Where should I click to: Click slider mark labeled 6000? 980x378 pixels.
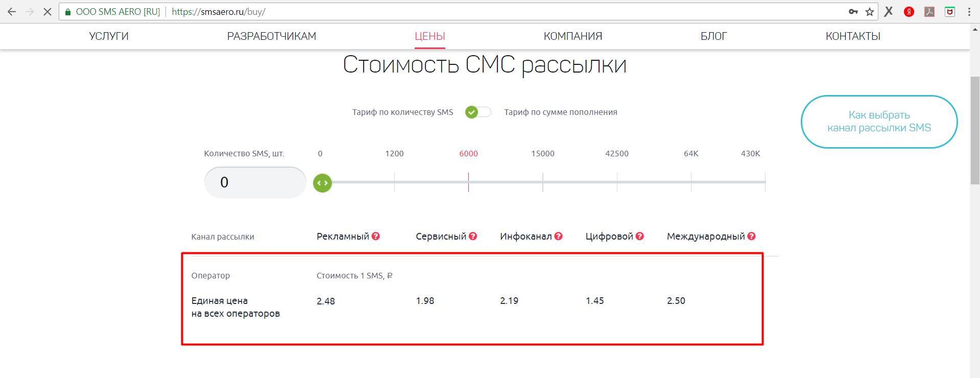(468, 153)
